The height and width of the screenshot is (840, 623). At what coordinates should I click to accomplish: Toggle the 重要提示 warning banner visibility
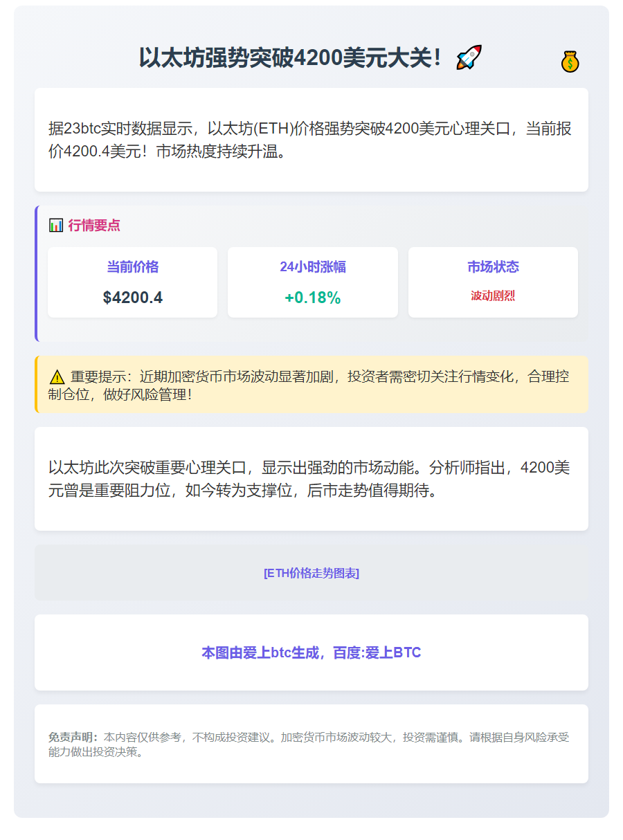coord(311,385)
